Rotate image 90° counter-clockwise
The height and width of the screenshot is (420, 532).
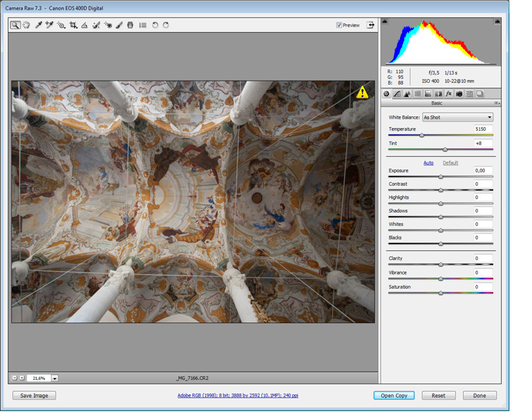pyautogui.click(x=155, y=25)
